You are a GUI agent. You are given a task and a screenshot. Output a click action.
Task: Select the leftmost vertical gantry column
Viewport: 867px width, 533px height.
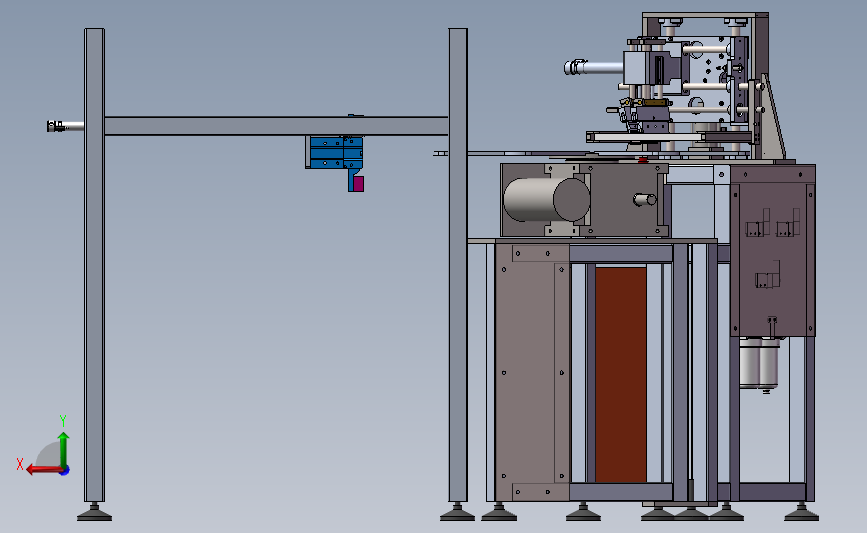point(95,265)
